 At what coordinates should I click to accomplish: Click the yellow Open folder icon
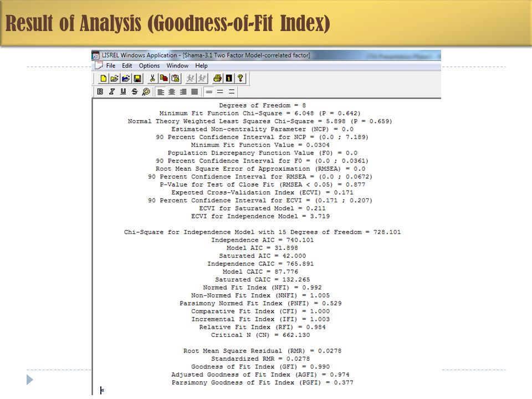(114, 78)
